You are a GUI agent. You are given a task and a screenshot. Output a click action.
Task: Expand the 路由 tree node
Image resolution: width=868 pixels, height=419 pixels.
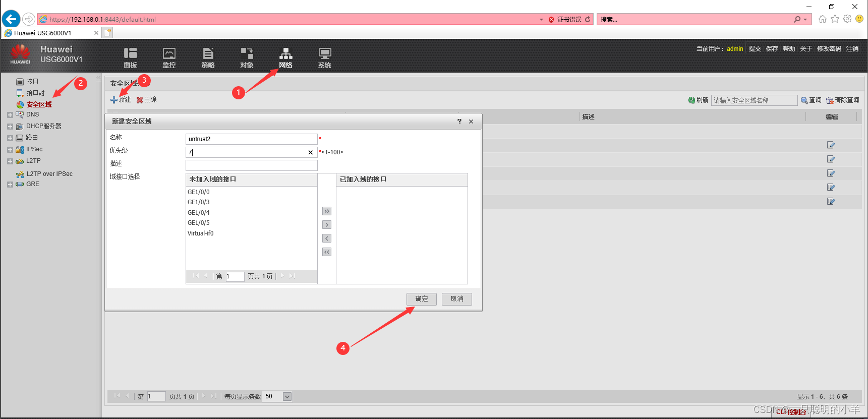[10, 138]
